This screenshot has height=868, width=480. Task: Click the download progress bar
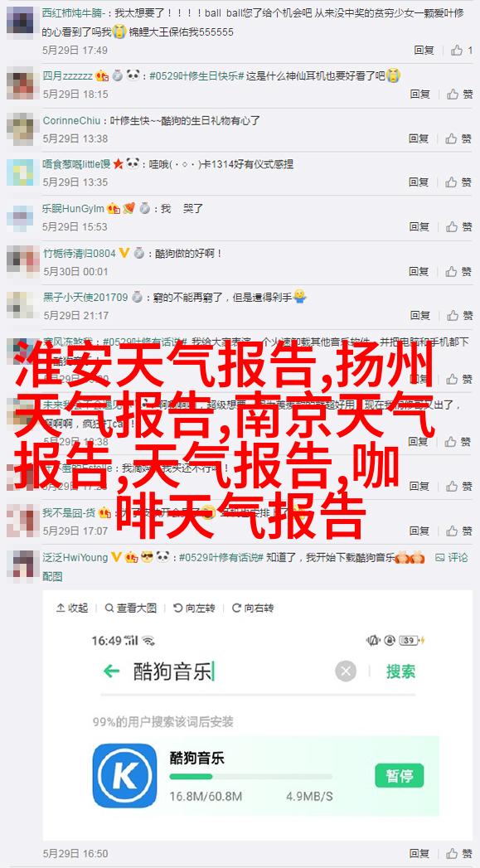coord(251,777)
